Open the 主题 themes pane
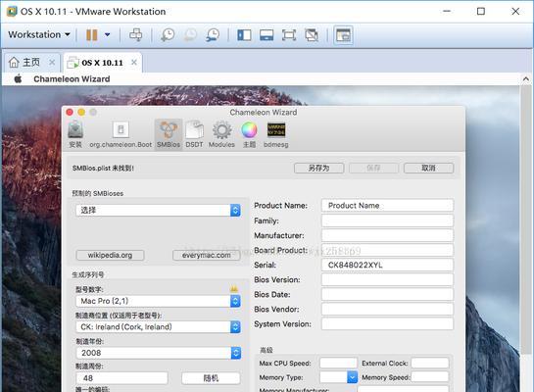 [249, 134]
